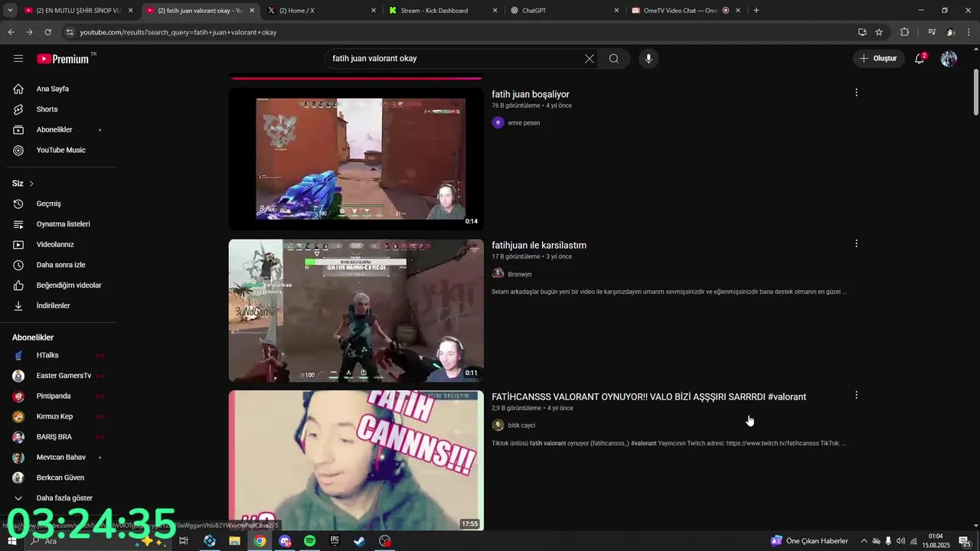Play the 17:55 FATIH CANNNS thumbnail
The width and height of the screenshot is (980, 551).
356,461
